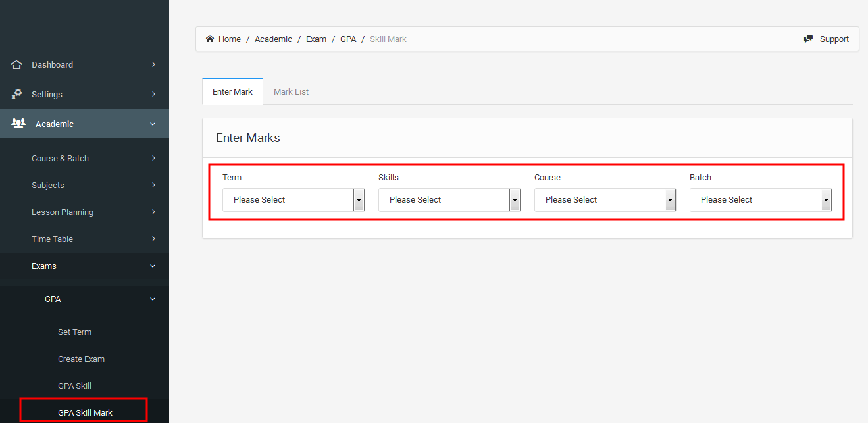Image resolution: width=868 pixels, height=423 pixels.
Task: Open the Course dropdown
Action: click(x=605, y=200)
